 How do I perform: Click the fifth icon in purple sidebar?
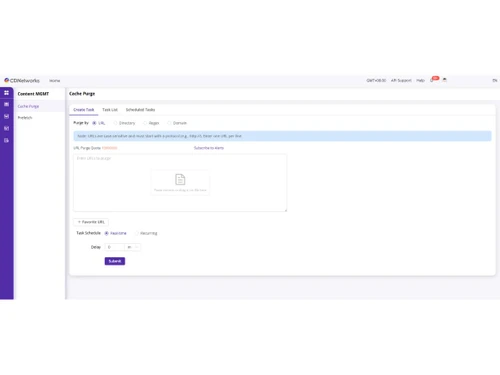(6, 140)
